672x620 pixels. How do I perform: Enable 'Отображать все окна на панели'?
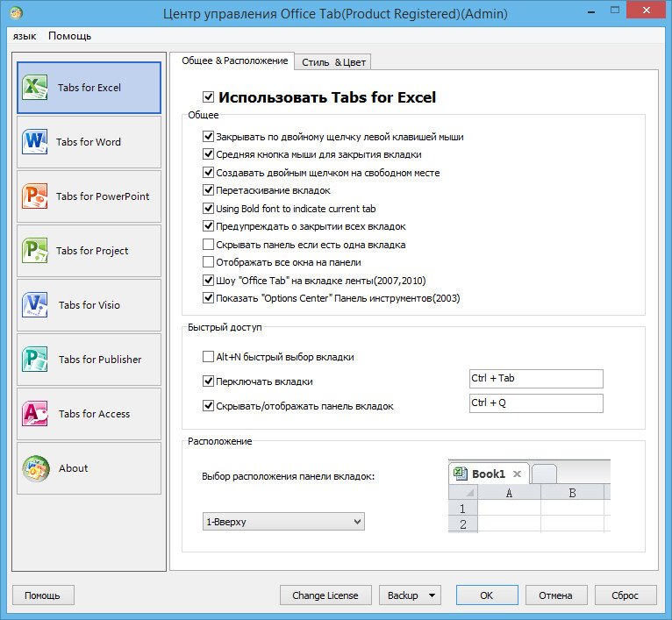pyautogui.click(x=208, y=262)
